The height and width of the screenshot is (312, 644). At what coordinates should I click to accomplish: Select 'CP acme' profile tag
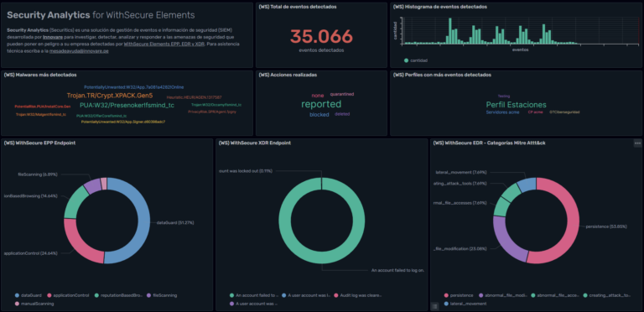point(535,112)
